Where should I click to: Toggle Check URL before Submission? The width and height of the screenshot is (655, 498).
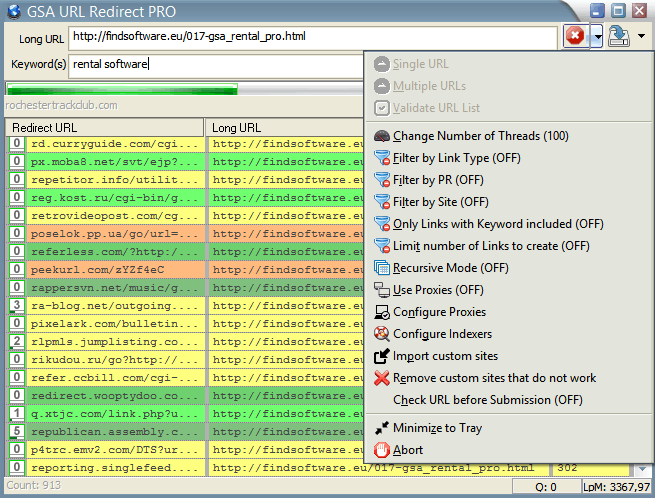tap(487, 400)
